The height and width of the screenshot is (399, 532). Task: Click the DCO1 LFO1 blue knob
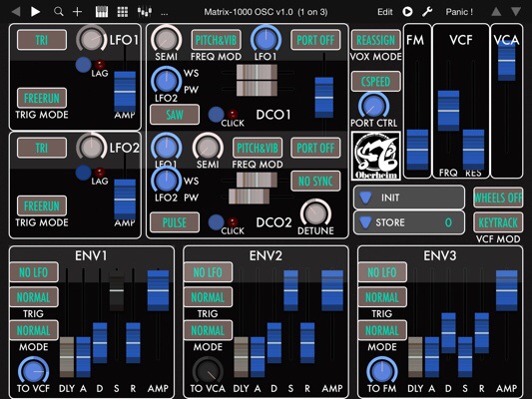tap(266, 40)
